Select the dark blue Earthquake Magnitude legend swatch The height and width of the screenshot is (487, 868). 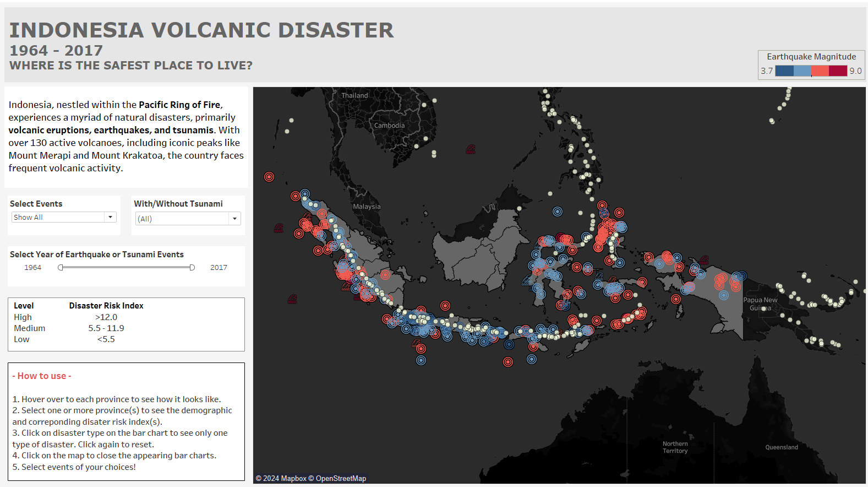click(x=784, y=71)
